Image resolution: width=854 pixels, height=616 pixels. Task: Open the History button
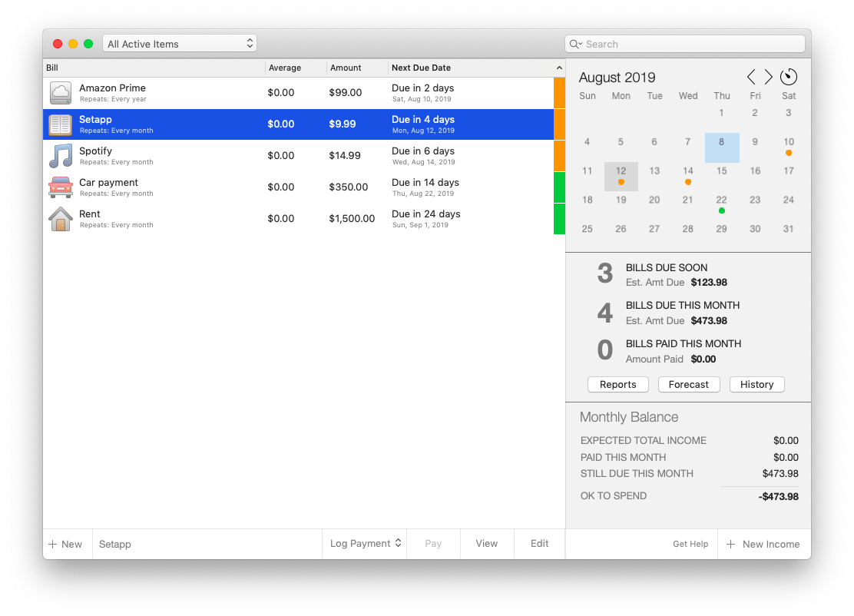[x=757, y=385]
